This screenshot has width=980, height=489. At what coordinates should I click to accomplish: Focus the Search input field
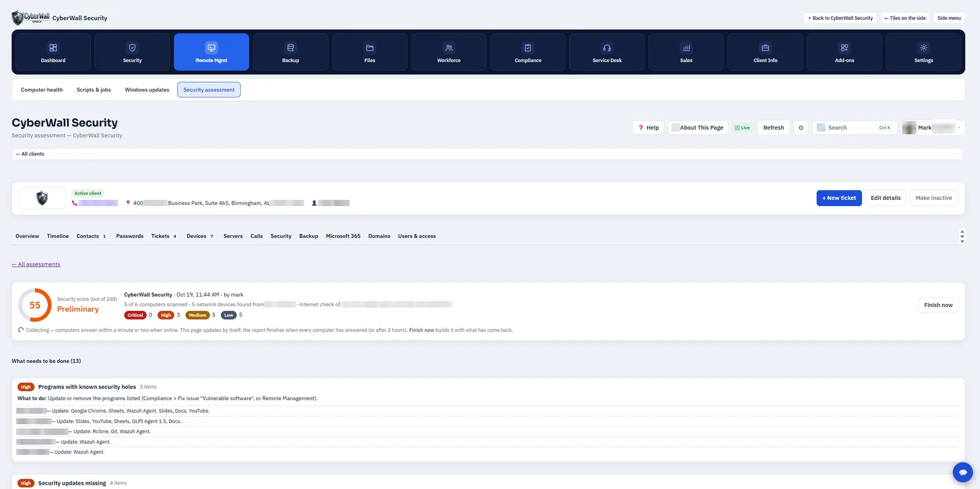coord(855,128)
